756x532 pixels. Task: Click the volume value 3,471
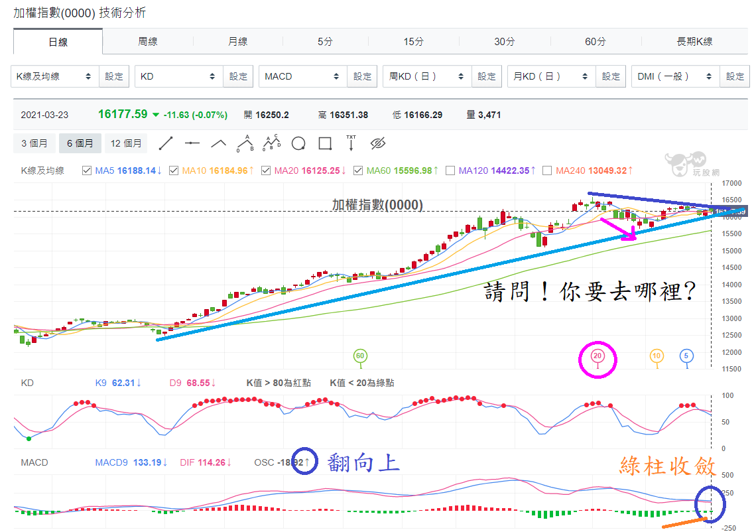pyautogui.click(x=489, y=115)
